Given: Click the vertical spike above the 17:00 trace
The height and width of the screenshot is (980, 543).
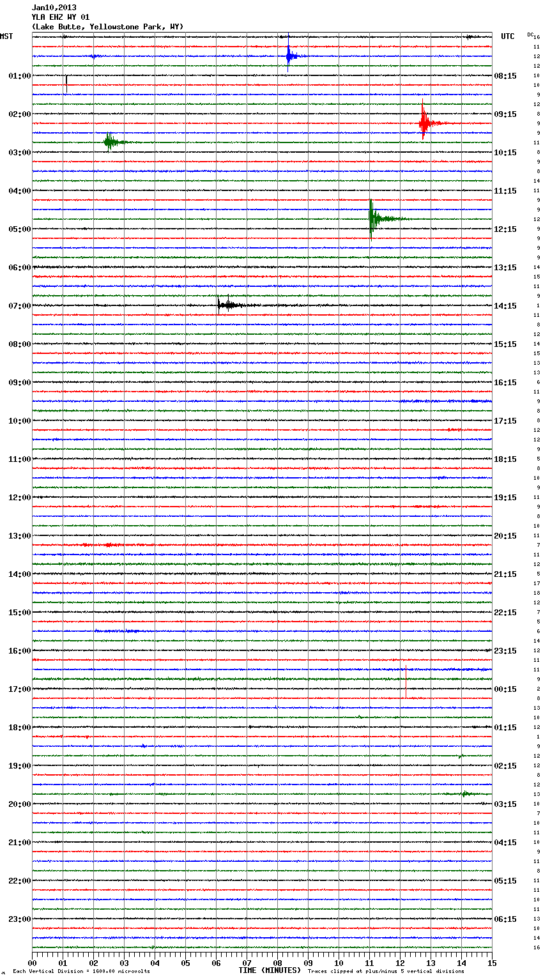Looking at the screenshot, I should [406, 681].
